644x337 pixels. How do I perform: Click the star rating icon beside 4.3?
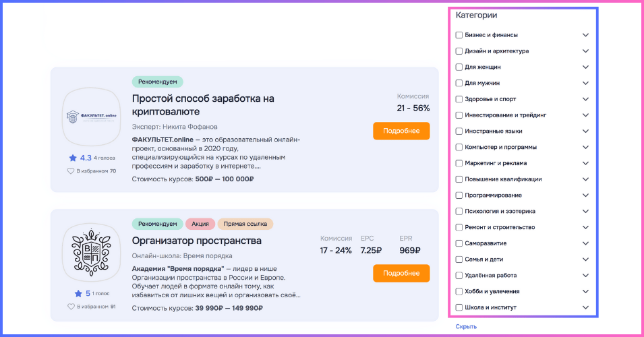pyautogui.click(x=73, y=158)
